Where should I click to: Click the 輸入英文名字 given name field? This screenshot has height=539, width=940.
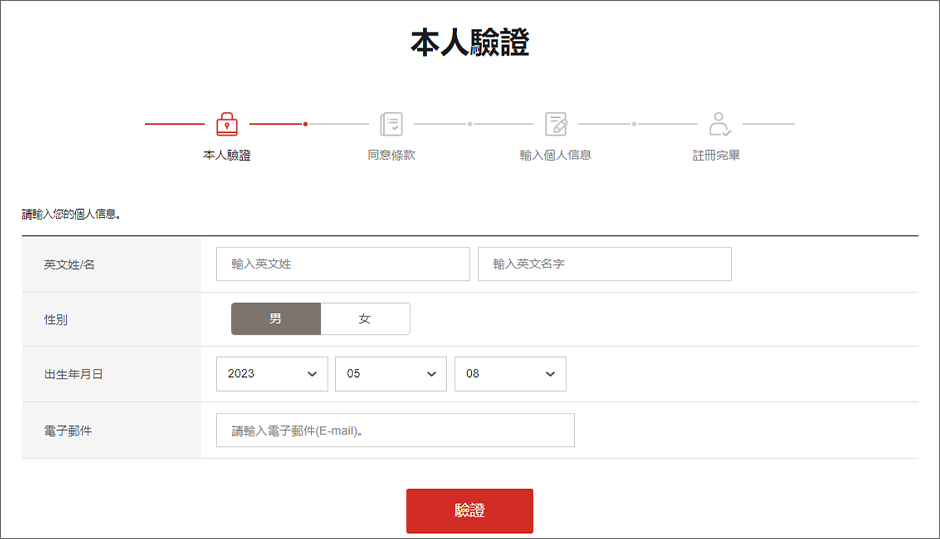click(604, 264)
